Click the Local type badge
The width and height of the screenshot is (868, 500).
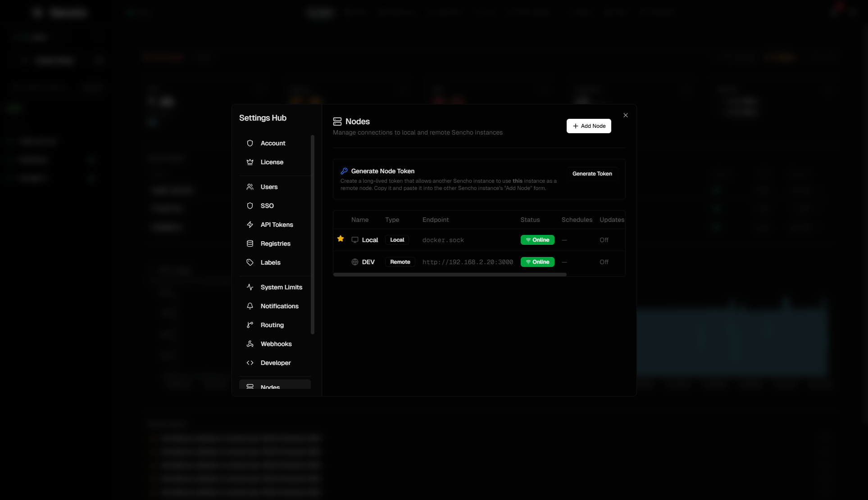397,240
